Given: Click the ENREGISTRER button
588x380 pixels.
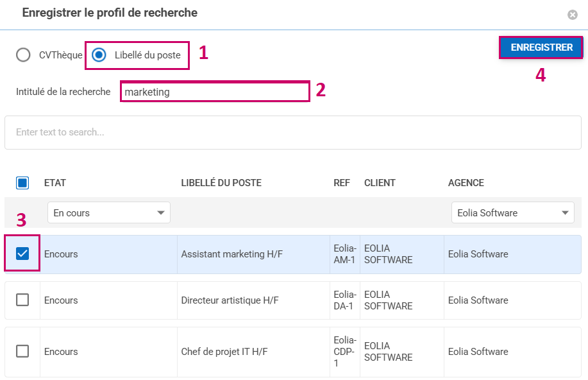Looking at the screenshot, I should [541, 47].
